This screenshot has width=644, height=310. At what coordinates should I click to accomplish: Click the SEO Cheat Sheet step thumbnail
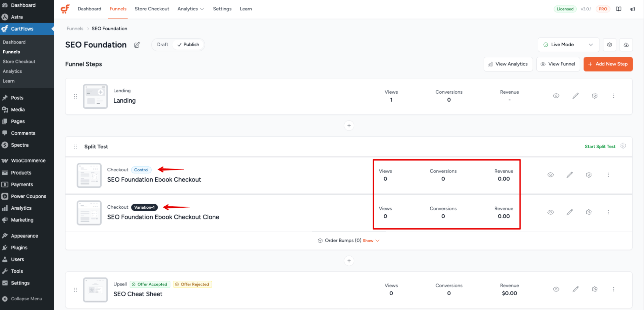click(95, 290)
